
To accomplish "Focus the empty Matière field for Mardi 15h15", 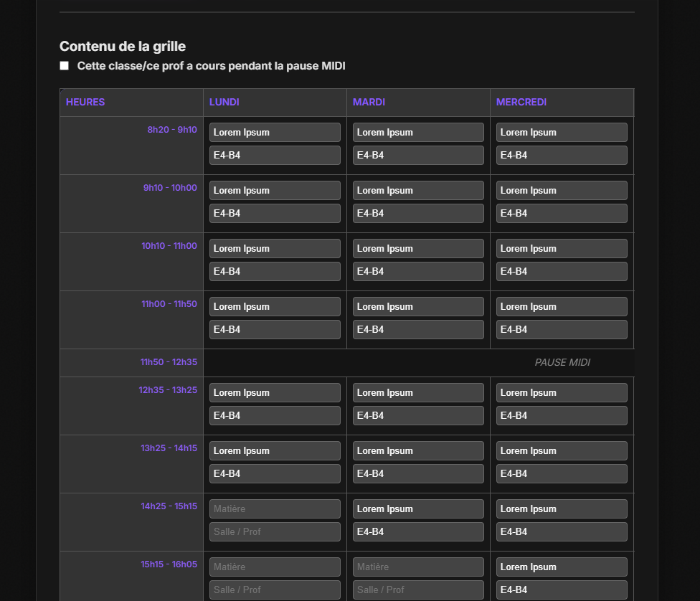I will [418, 567].
